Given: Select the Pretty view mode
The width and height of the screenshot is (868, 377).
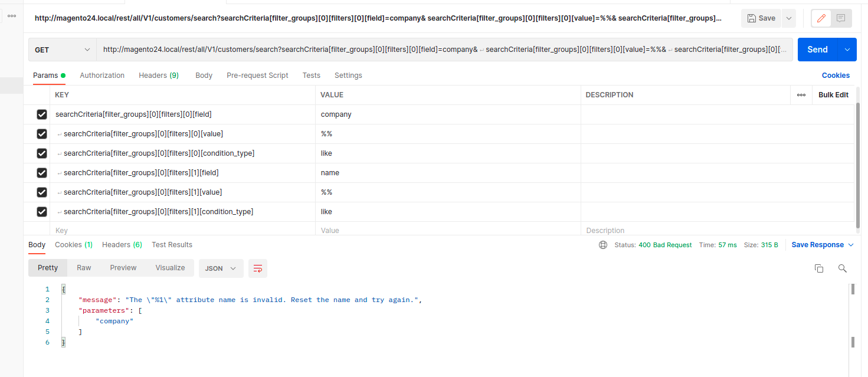Looking at the screenshot, I should (48, 268).
